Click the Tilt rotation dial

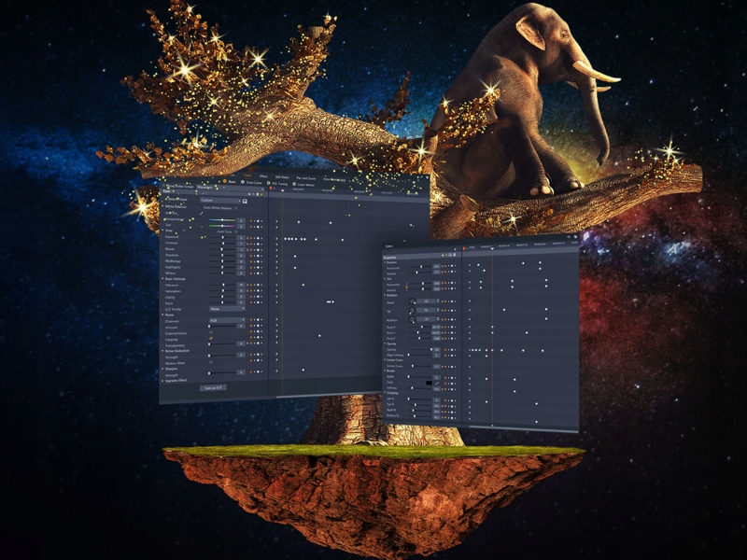412,310
